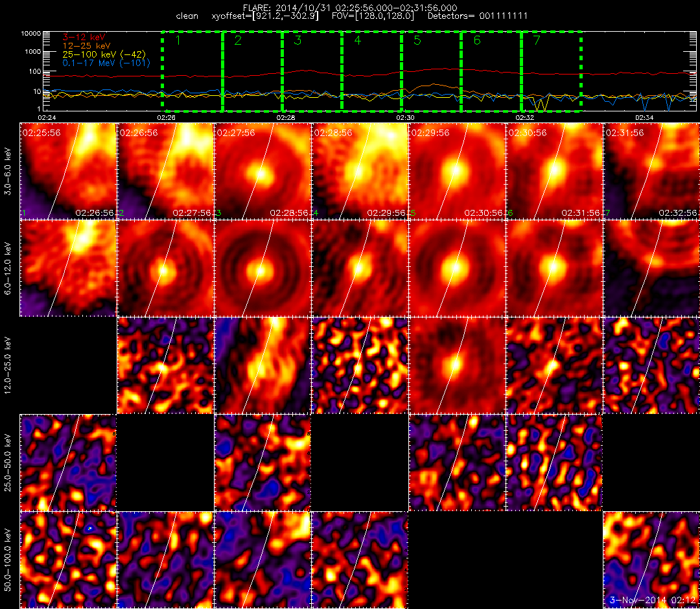Click the orange 12-25 keV legend entry
This screenshot has width=700, height=609.
86,45
